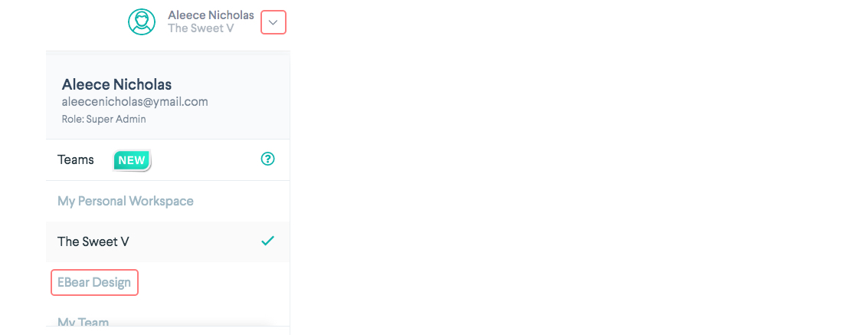868x335 pixels.
Task: Click blank space right of EBear Design
Action: click(x=215, y=282)
